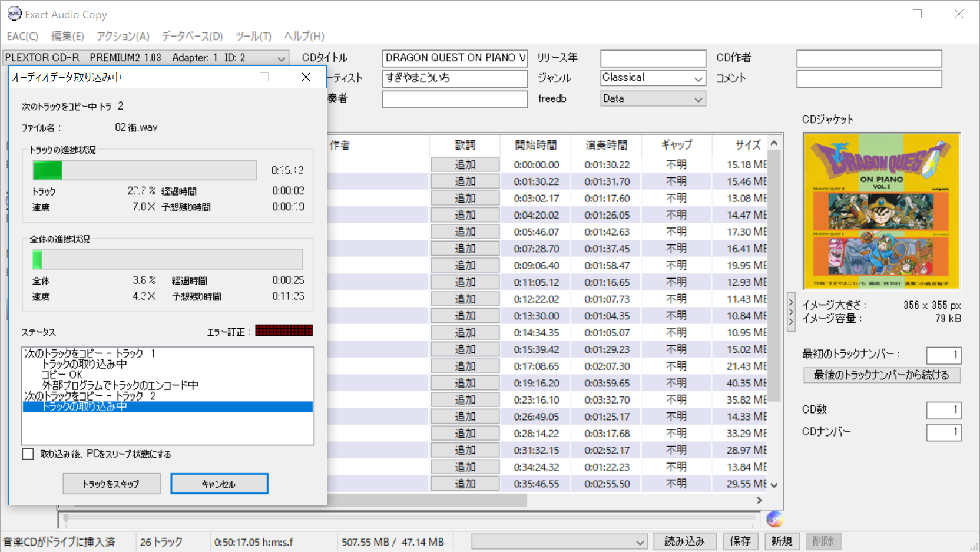Click the 新規 button
980x552 pixels.
tap(782, 541)
